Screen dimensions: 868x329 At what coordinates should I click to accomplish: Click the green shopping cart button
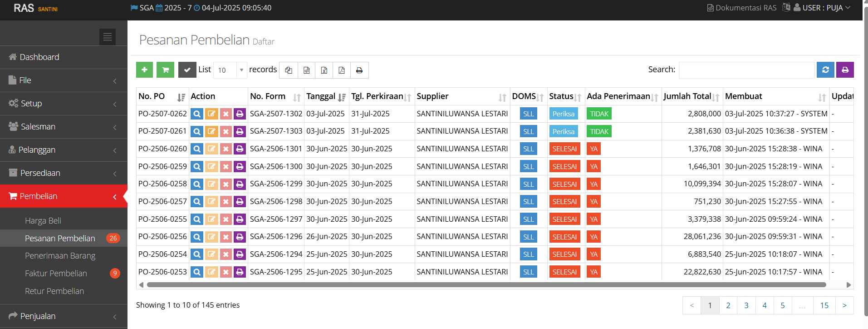point(165,70)
